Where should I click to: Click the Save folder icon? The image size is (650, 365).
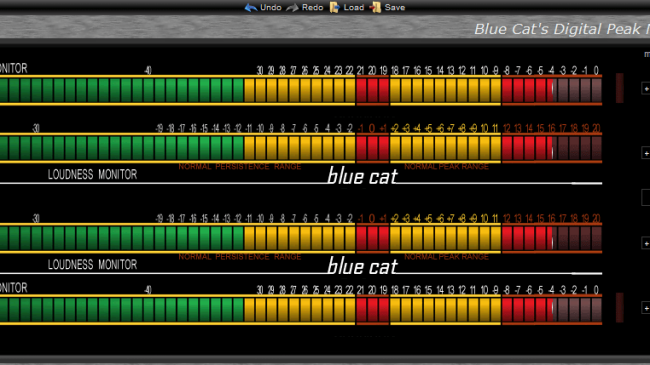point(375,7)
